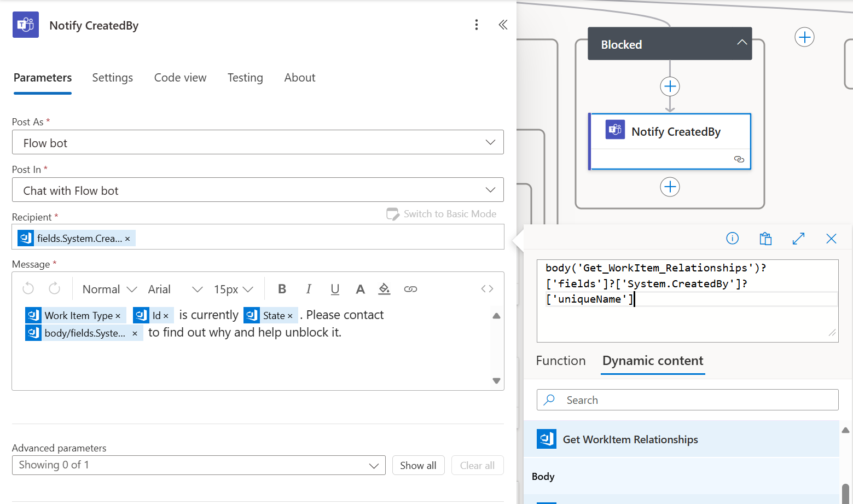The height and width of the screenshot is (504, 853).
Task: Open the highlight fill color picker
Action: [x=385, y=288]
